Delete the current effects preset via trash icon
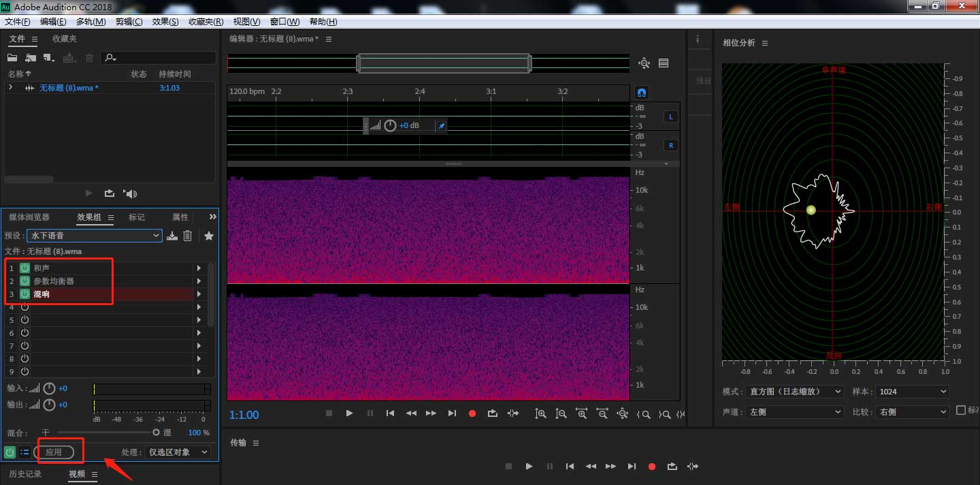Image resolution: width=980 pixels, height=485 pixels. point(188,236)
